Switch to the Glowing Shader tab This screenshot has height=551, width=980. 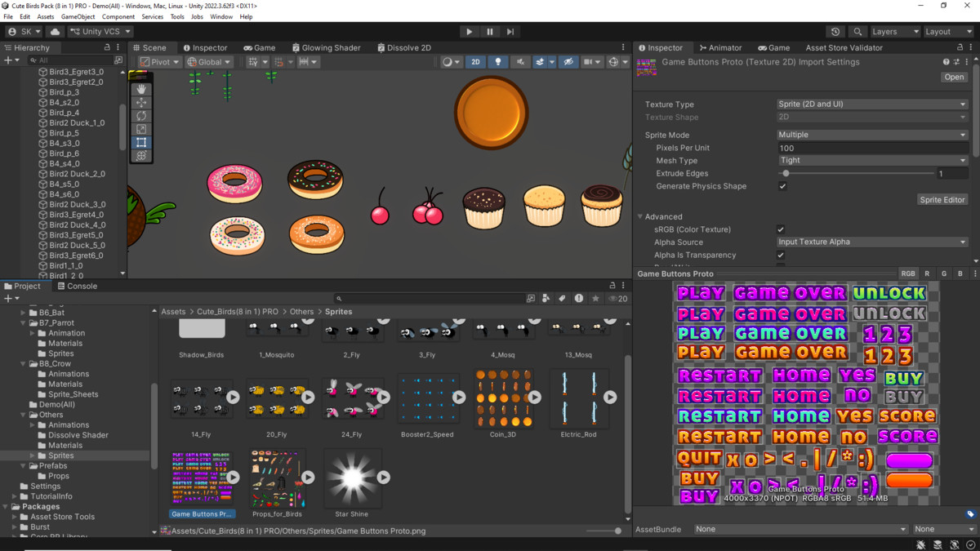click(326, 47)
